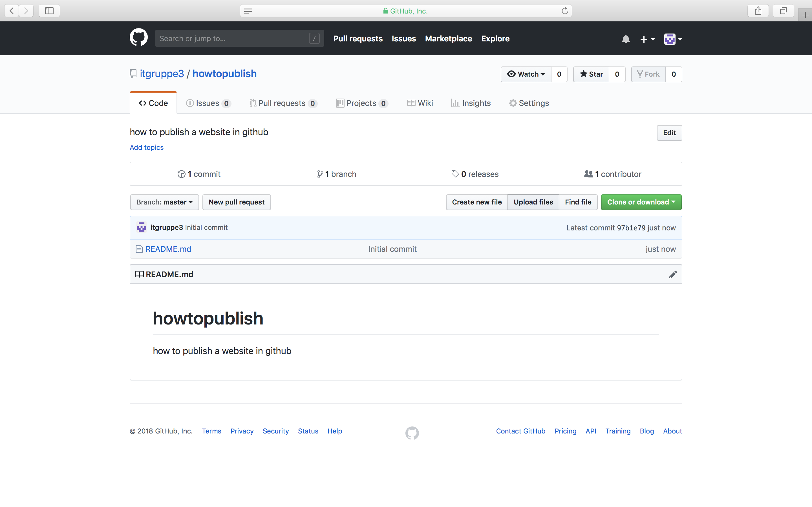The width and height of the screenshot is (812, 507).
Task: Click the New pull request button
Action: [236, 202]
